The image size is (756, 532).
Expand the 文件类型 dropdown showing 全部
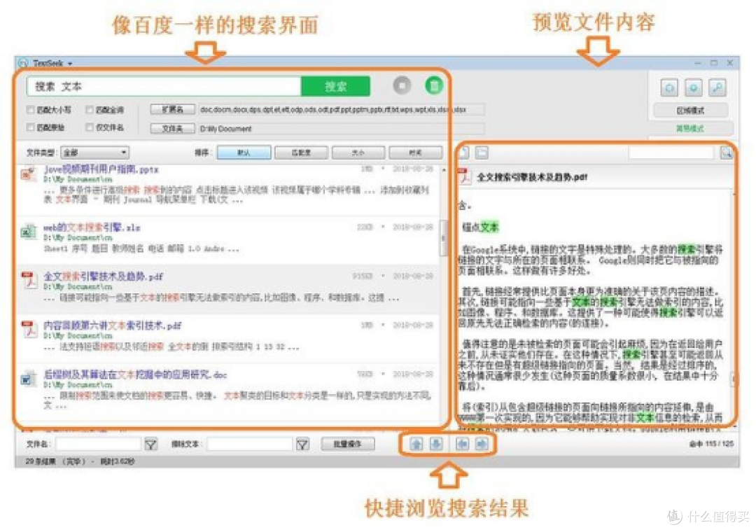[x=94, y=153]
